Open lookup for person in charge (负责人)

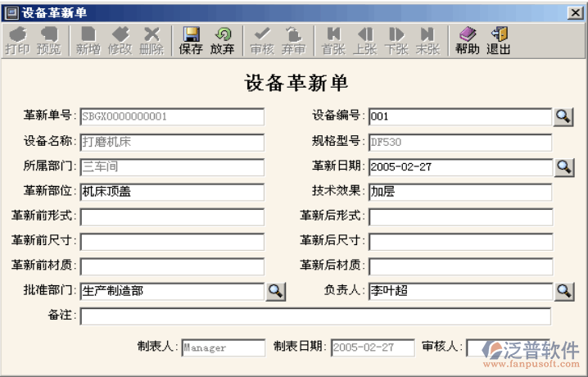pyautogui.click(x=563, y=291)
